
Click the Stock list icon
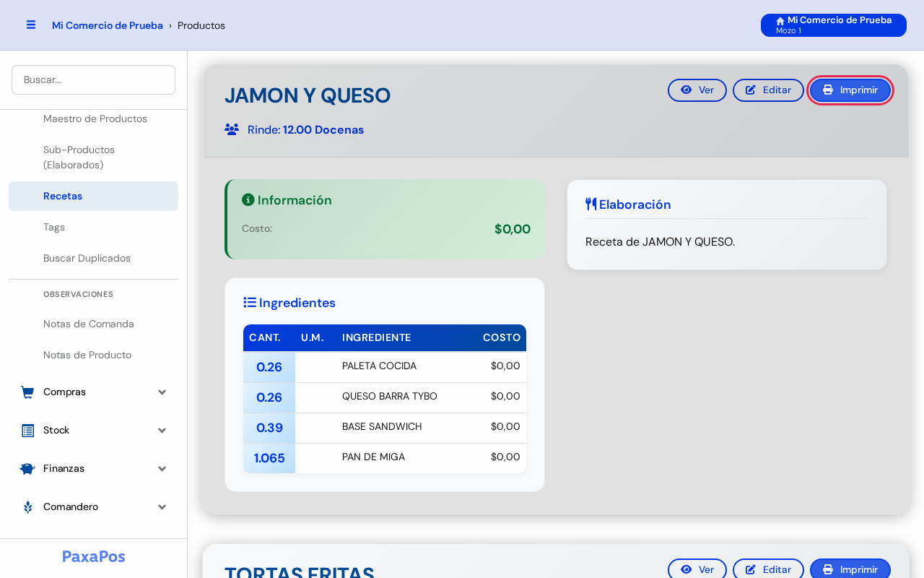(x=27, y=431)
